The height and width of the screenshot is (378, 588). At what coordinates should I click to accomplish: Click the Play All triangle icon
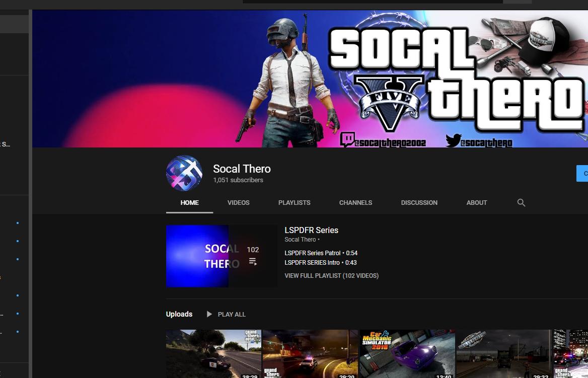pyautogui.click(x=209, y=314)
